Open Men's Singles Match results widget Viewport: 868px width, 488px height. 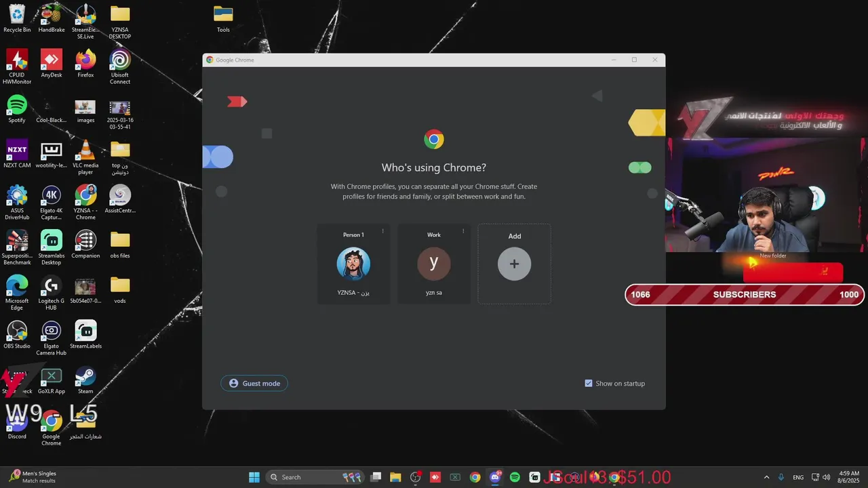coord(34,477)
